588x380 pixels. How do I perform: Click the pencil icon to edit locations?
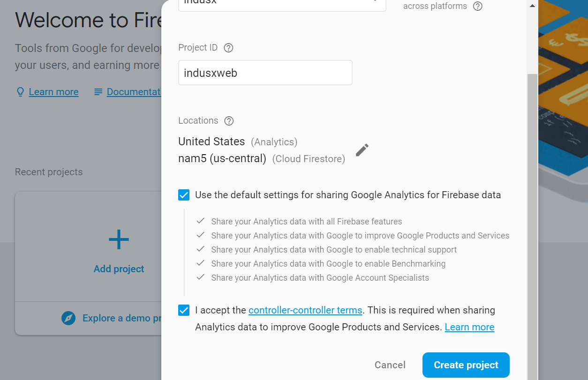click(362, 150)
